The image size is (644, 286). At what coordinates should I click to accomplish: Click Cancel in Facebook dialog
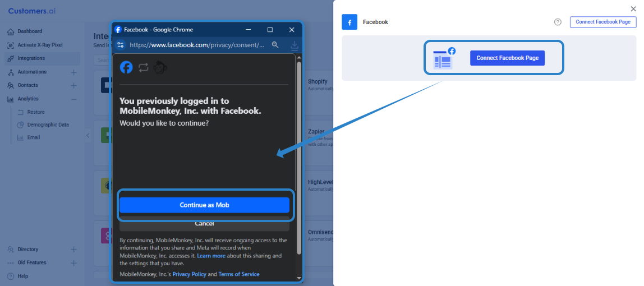pyautogui.click(x=205, y=224)
